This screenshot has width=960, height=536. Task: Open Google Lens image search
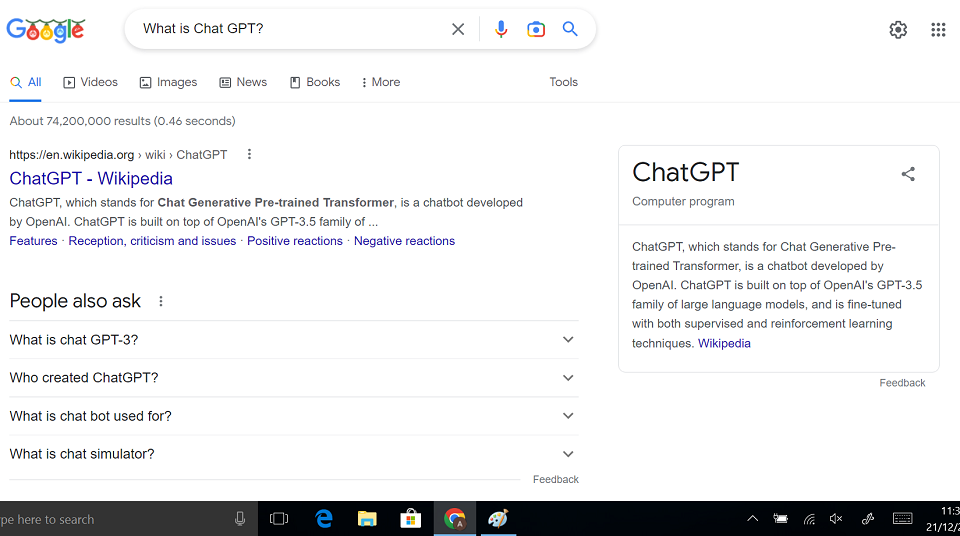[536, 29]
